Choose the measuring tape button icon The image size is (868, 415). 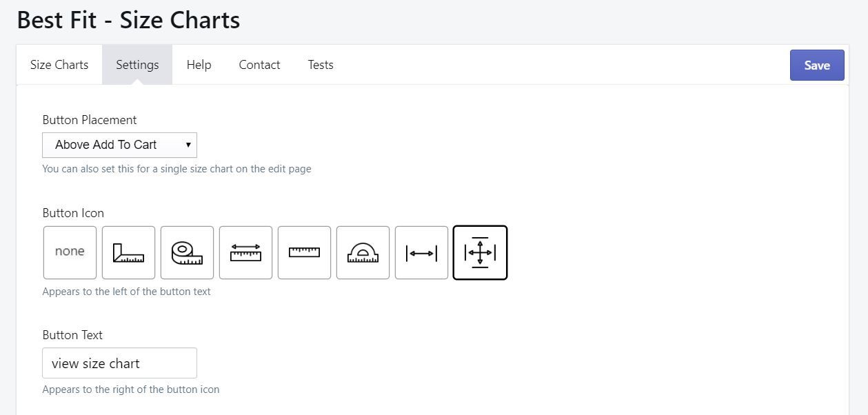187,252
